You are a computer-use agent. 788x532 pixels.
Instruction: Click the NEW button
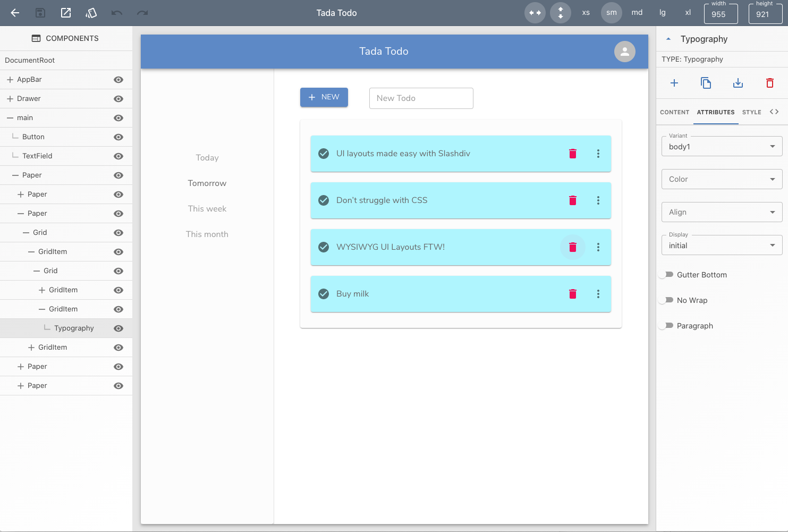pyautogui.click(x=324, y=97)
